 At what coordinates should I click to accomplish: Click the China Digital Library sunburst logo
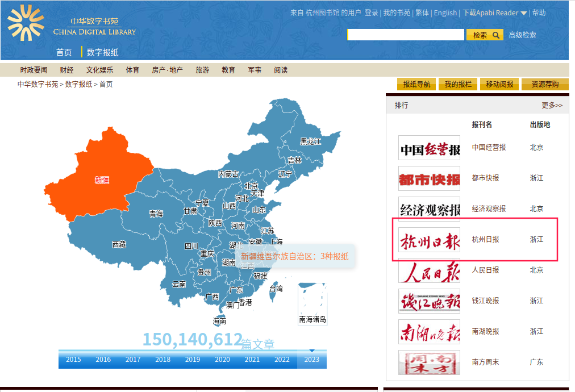[x=26, y=23]
